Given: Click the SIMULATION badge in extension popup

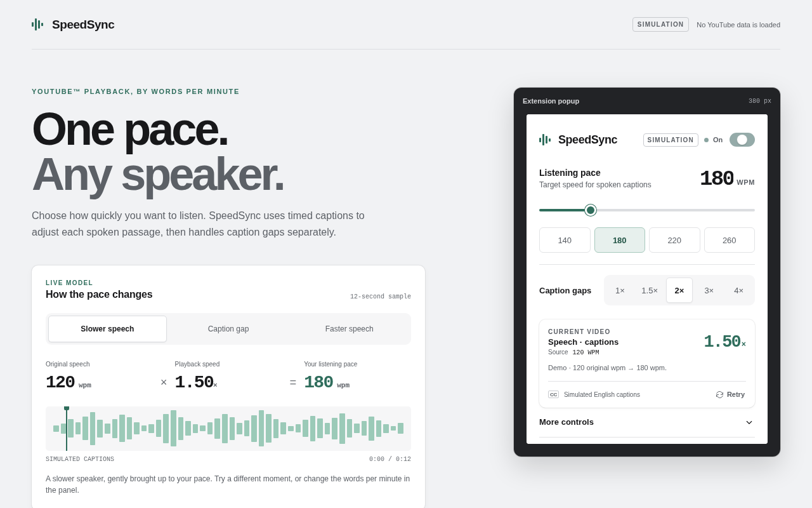Looking at the screenshot, I should pos(671,140).
